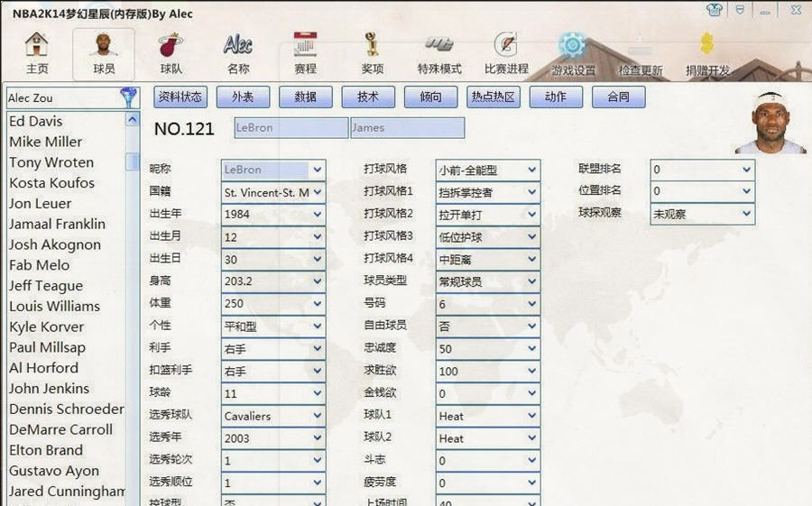Select Kyle Korver in player list

tap(47, 327)
